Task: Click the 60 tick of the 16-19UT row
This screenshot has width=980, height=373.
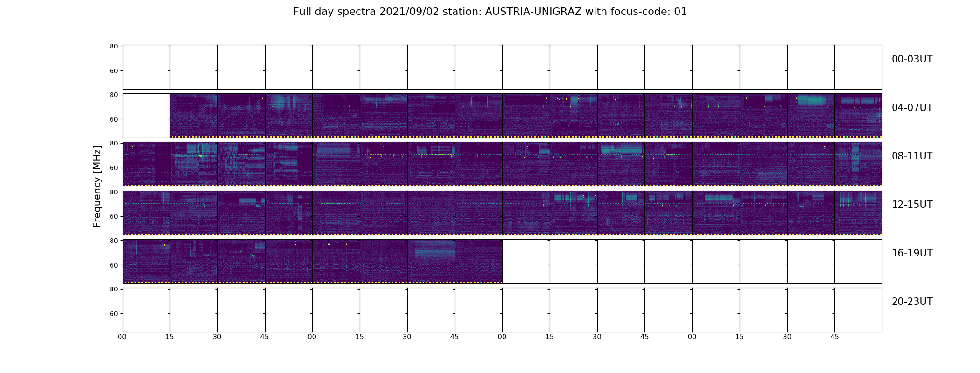Action: (113, 265)
